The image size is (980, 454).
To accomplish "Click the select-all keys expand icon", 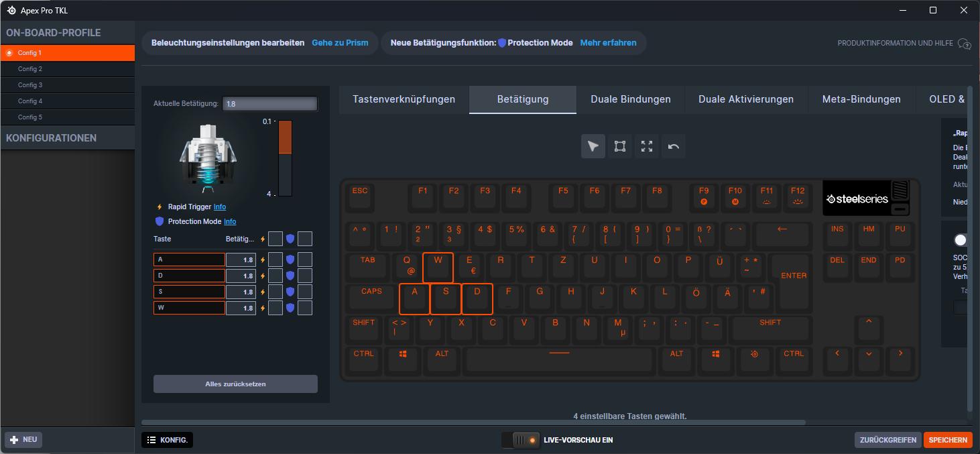I will coord(647,146).
